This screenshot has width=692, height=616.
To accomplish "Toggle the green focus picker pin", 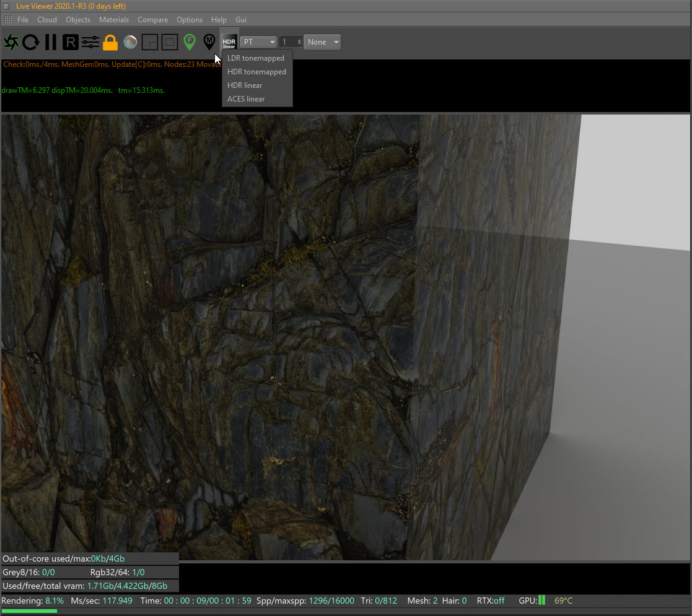I will (x=190, y=42).
